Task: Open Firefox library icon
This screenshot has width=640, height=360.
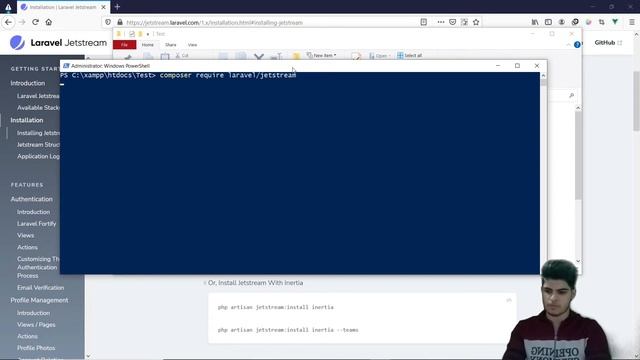Action: coord(535,22)
